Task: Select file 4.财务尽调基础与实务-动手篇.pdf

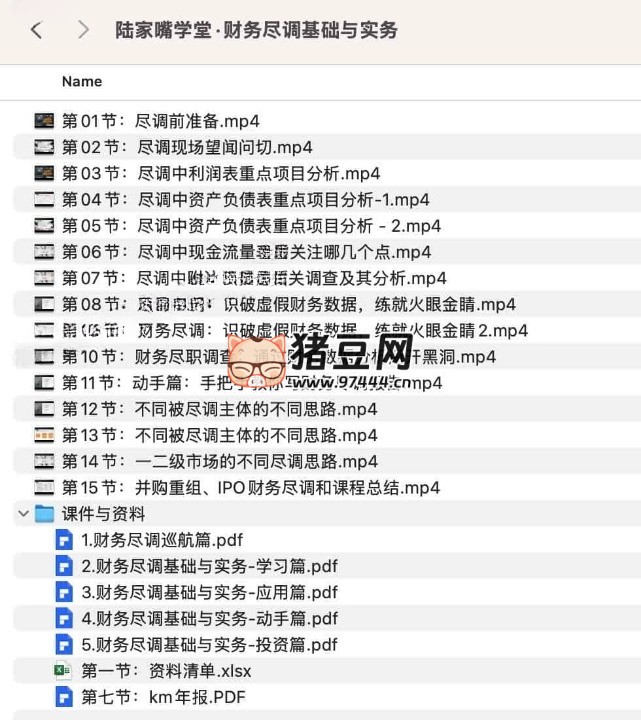Action: click(x=209, y=619)
